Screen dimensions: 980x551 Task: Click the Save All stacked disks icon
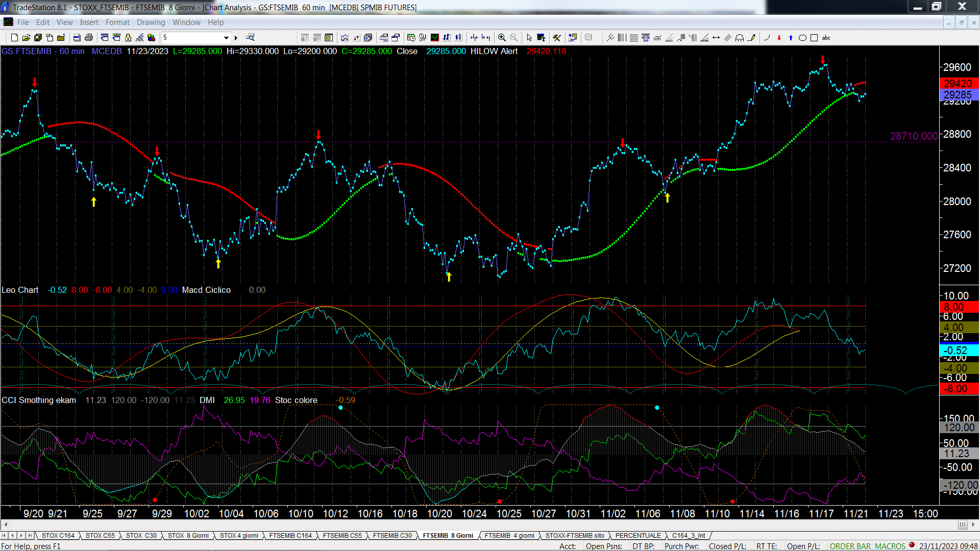(38, 38)
